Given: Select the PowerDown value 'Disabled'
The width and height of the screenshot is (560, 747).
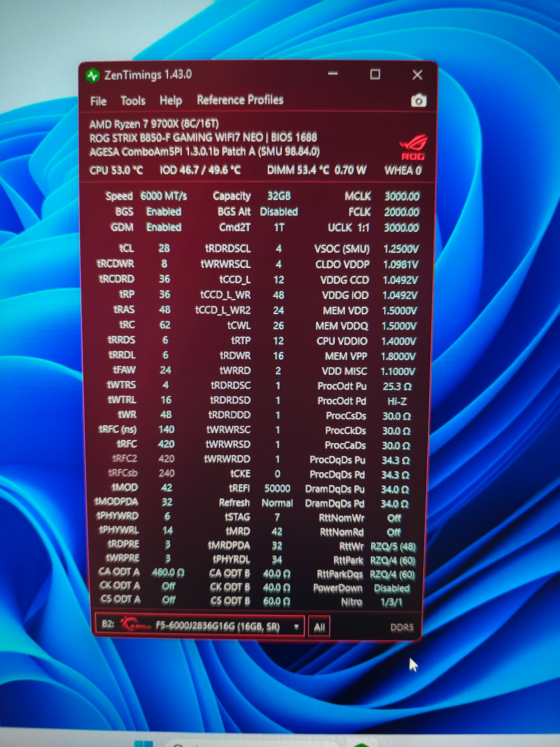Looking at the screenshot, I should pos(392,588).
